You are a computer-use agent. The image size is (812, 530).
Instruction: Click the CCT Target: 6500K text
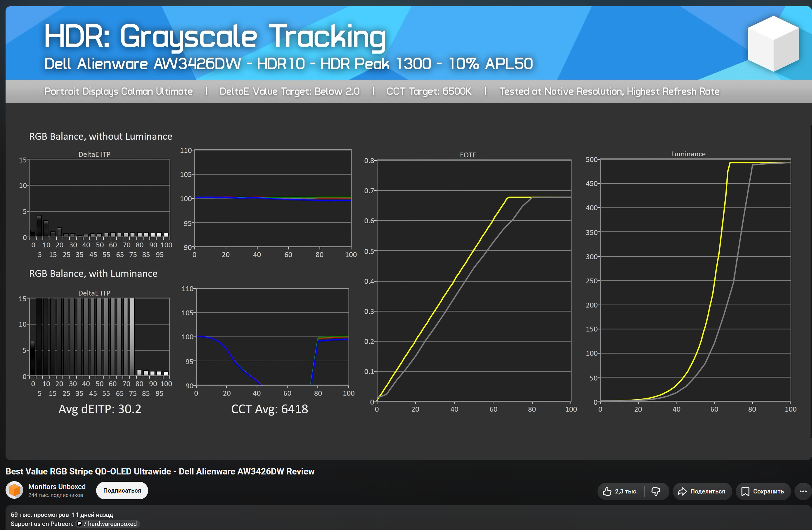429,92
